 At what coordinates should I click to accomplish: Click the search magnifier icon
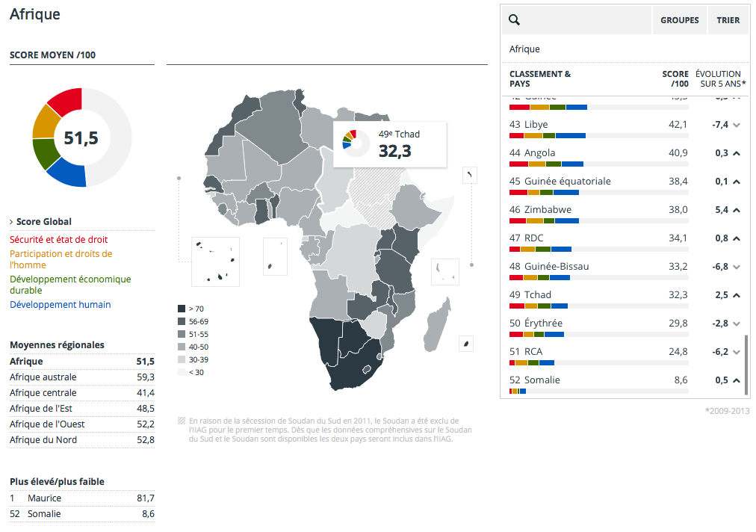[x=513, y=19]
